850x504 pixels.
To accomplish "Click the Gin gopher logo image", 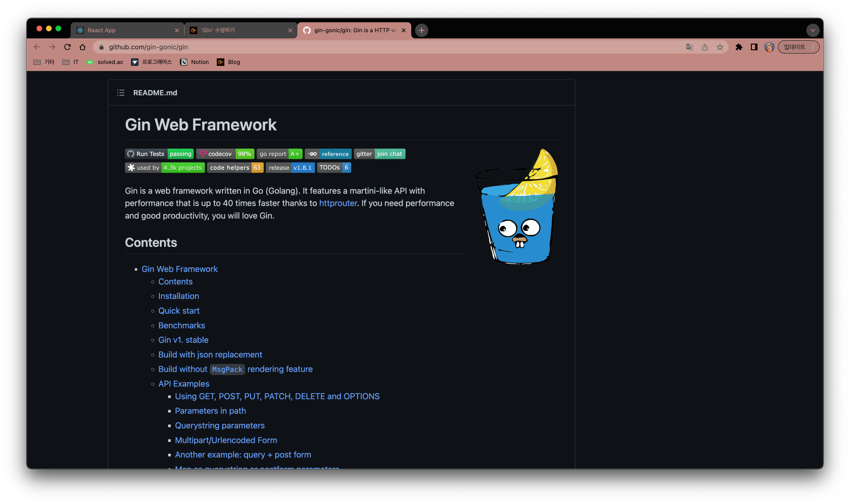I will [x=517, y=206].
